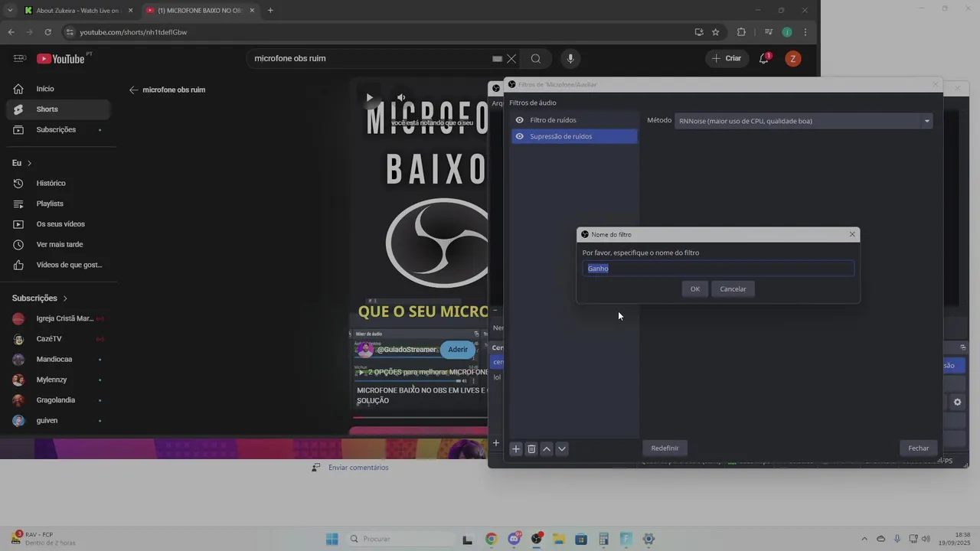The height and width of the screenshot is (551, 980).
Task: Click the Criar button on YouTube
Action: click(x=726, y=58)
